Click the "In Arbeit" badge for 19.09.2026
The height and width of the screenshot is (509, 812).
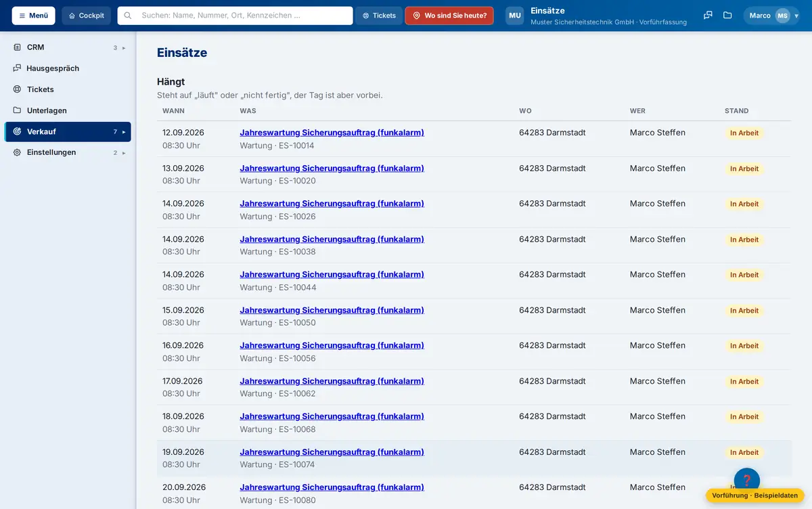(x=744, y=453)
